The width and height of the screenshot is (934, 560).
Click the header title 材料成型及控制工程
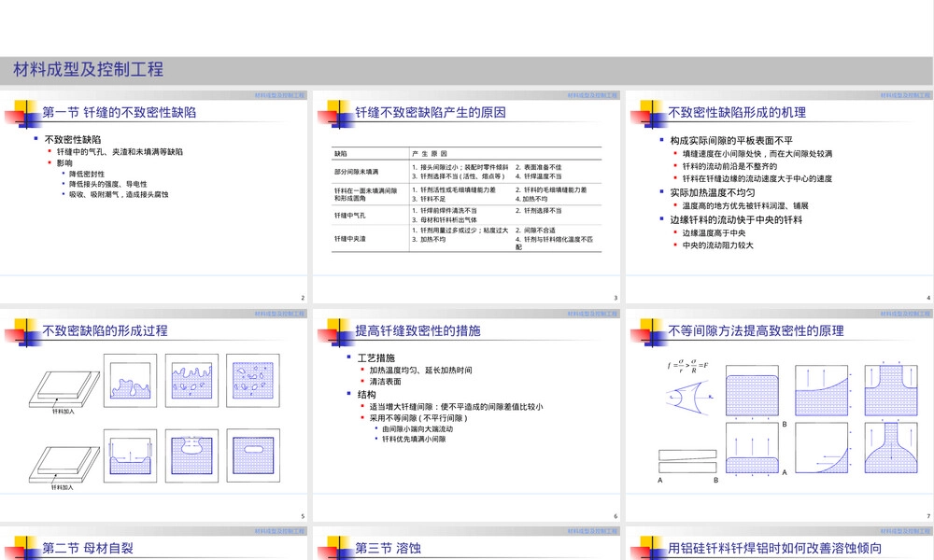[x=88, y=70]
